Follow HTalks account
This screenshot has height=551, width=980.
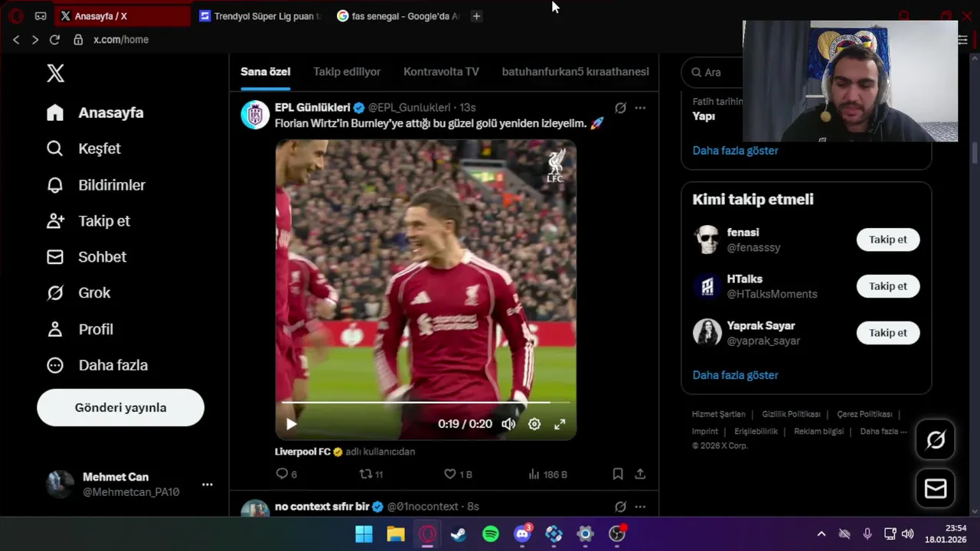[887, 286]
